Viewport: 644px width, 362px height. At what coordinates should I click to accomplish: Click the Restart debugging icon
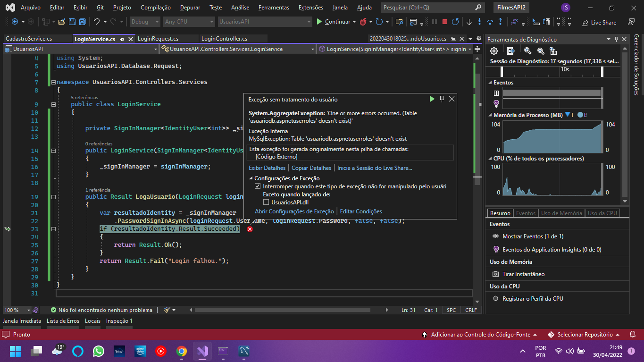[x=455, y=22]
